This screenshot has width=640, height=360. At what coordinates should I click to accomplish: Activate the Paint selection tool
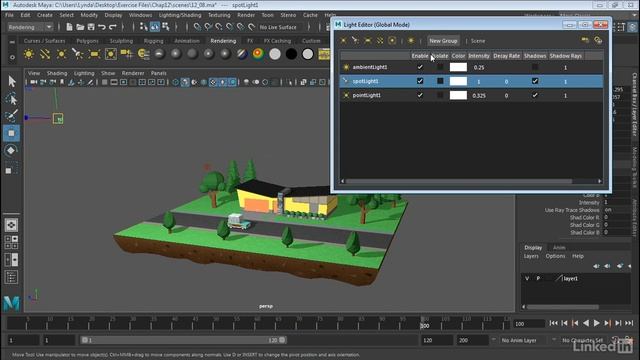tap(11, 116)
